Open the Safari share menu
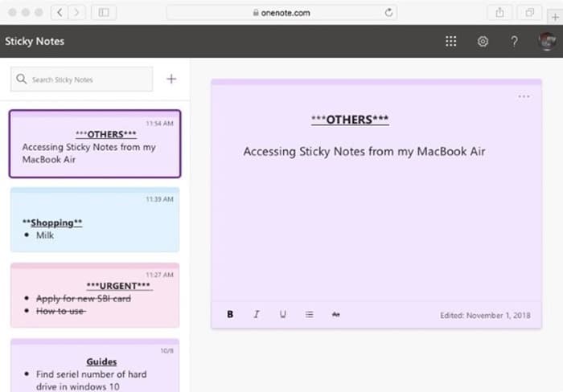 (499, 13)
